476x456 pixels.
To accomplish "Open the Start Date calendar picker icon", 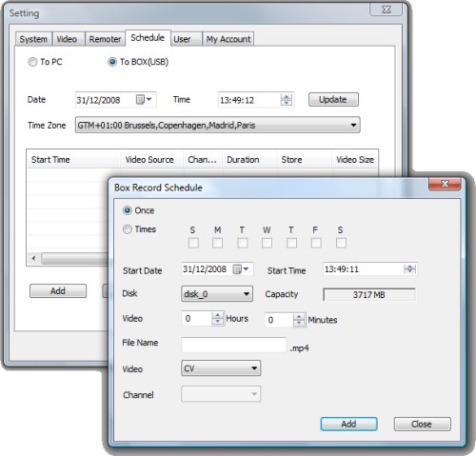I will click(241, 269).
